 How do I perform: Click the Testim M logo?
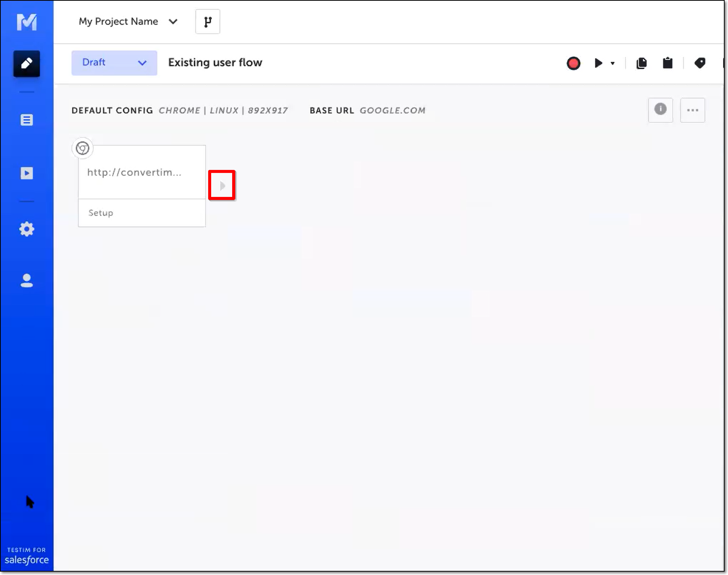[x=27, y=22]
